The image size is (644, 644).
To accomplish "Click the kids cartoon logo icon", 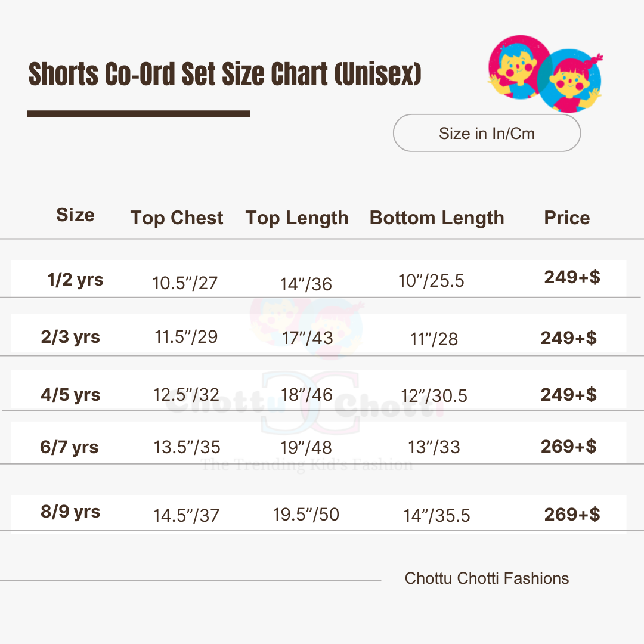I will click(546, 74).
